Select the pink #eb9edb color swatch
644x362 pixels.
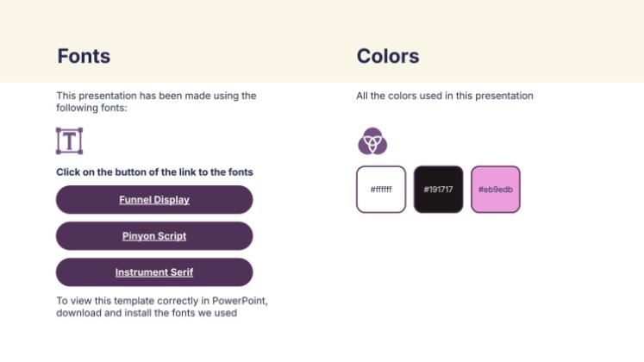pos(496,190)
